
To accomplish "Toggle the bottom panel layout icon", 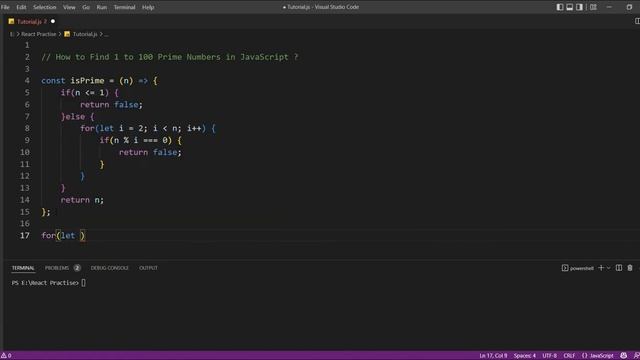I will (x=569, y=7).
